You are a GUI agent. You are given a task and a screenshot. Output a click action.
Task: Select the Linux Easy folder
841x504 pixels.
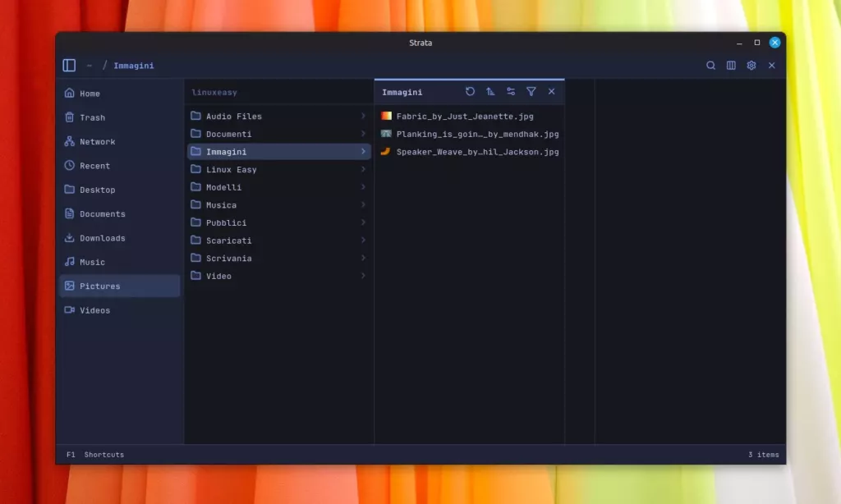tap(279, 169)
